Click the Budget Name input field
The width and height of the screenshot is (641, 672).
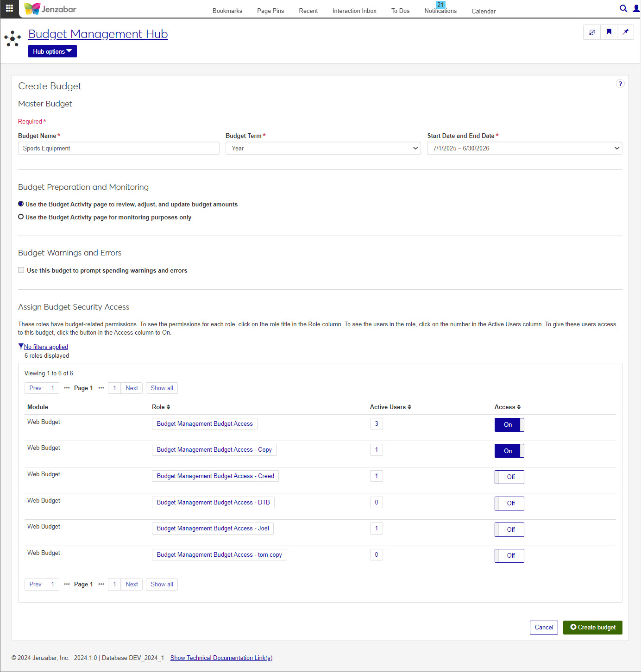[x=119, y=148]
